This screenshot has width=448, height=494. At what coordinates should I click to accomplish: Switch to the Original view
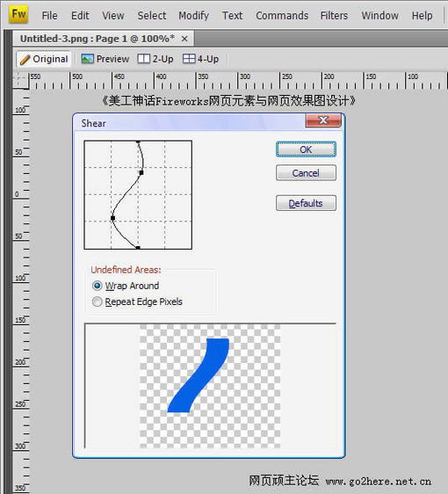click(44, 59)
